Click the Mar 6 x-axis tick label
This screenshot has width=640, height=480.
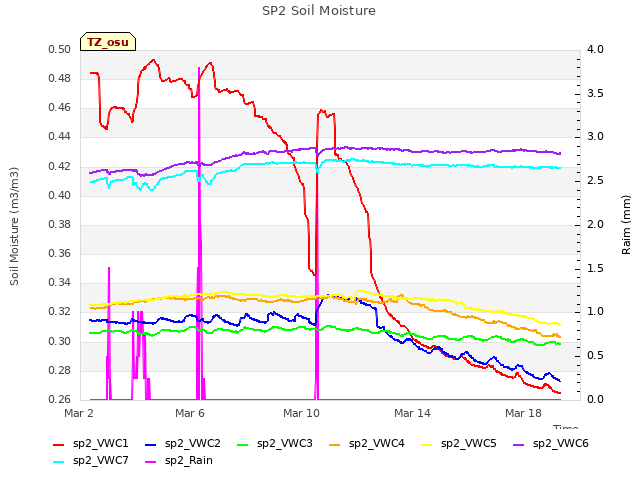(190, 413)
